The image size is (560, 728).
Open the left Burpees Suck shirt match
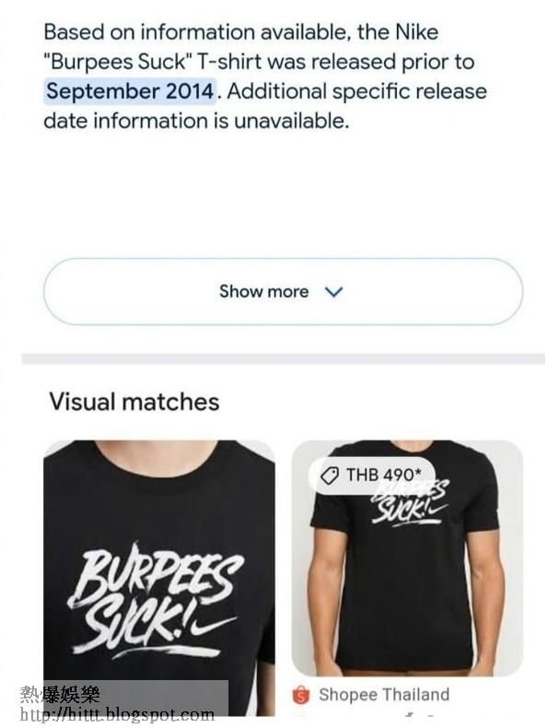[159, 578]
